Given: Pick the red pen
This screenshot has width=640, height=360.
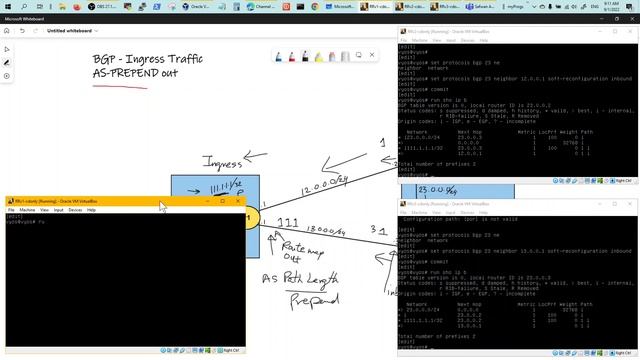Looking at the screenshot, I should pos(292,56).
